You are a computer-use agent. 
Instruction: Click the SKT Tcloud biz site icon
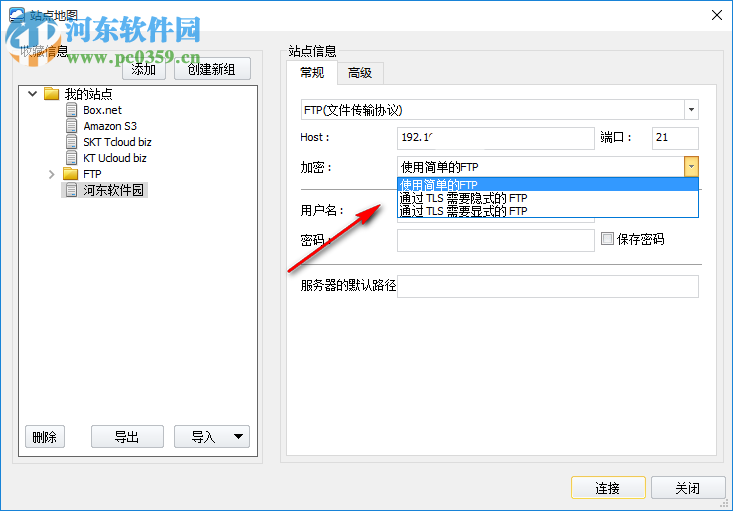coord(72,142)
